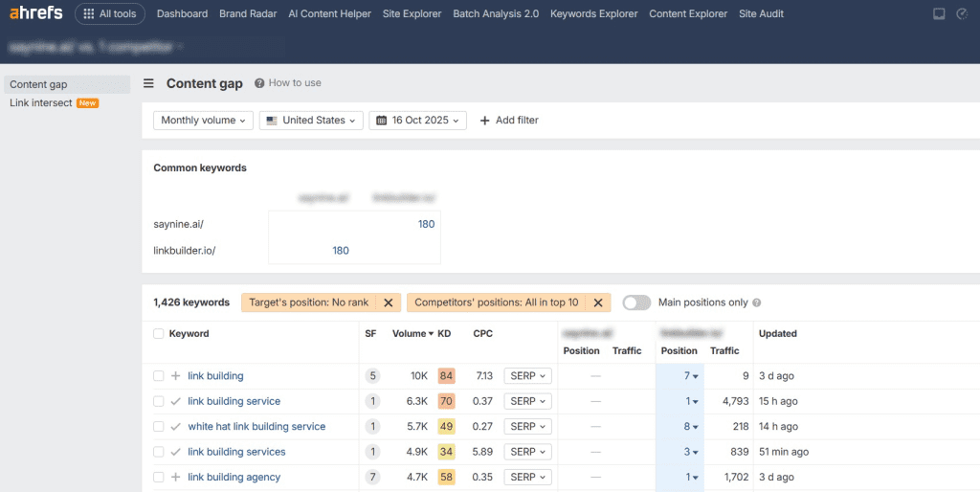This screenshot has height=492, width=980.
Task: Open the Dashboard page
Action: click(182, 13)
